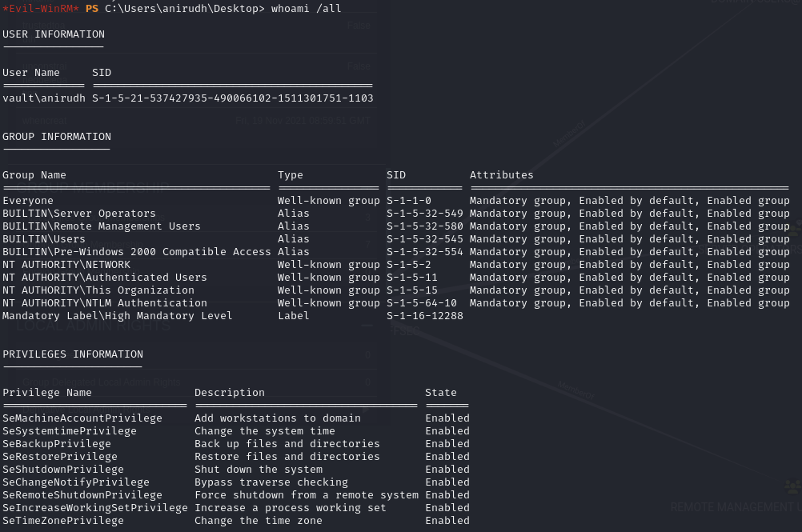This screenshot has height=532, width=802.
Task: Click Enabled state of SeTimeZonePrivilege
Action: 447,521
